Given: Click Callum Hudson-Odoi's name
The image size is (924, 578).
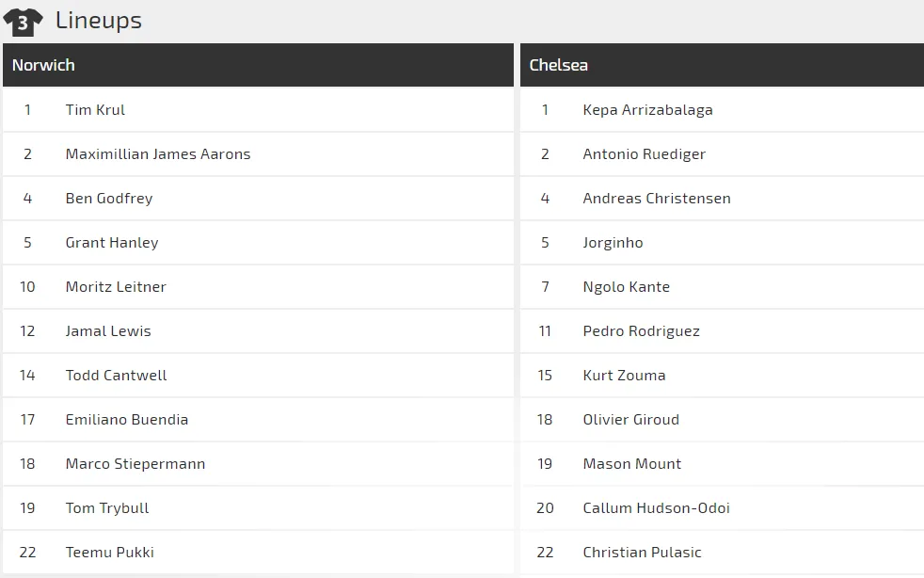Looking at the screenshot, I should tap(656, 508).
